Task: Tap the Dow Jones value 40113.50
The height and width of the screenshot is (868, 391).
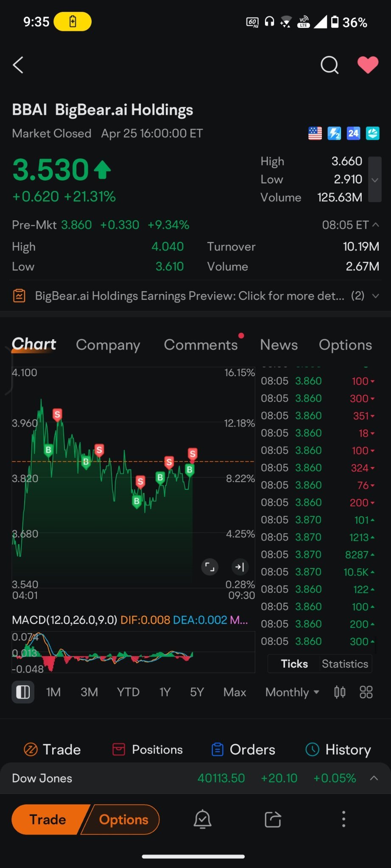Action: coord(221,778)
